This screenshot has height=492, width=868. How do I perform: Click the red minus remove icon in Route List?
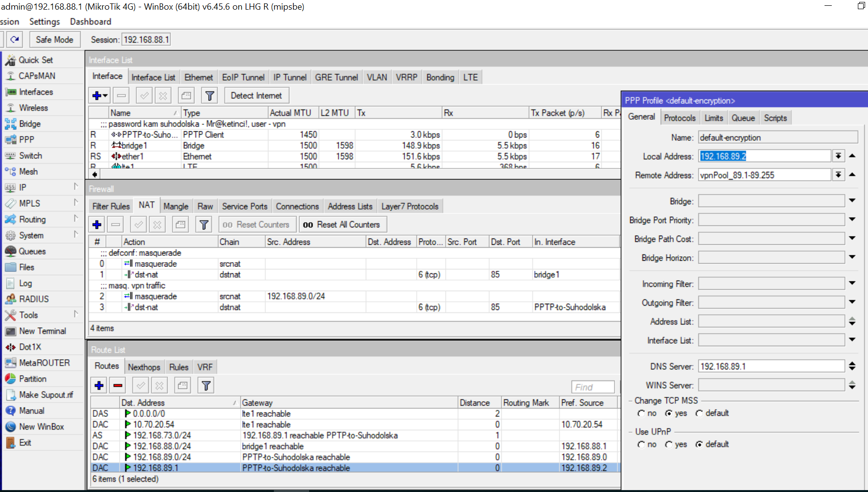click(118, 385)
